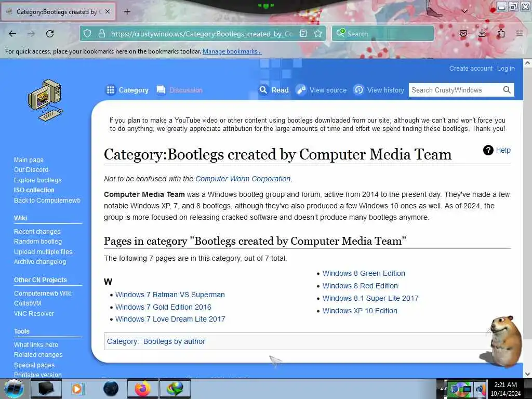Open Manage bookmarks link
The image size is (532, 399).
pos(232,51)
